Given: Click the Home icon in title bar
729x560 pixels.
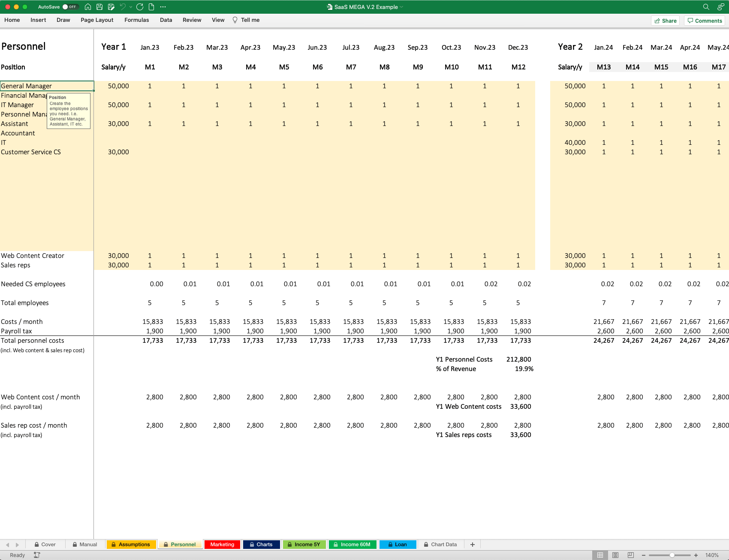Looking at the screenshot, I should [88, 7].
